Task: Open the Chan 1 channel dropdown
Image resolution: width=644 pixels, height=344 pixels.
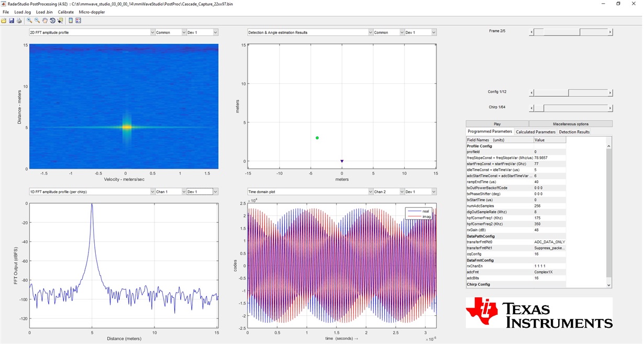Action: tap(171, 192)
